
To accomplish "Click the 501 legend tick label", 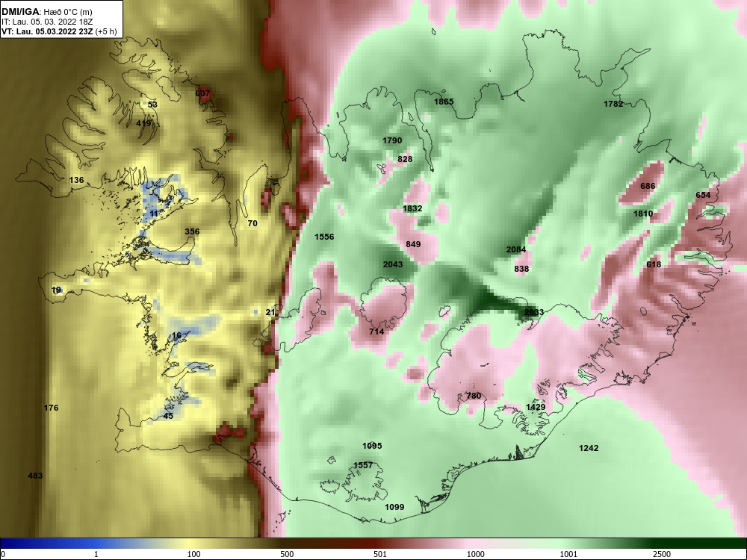I will click(380, 554).
